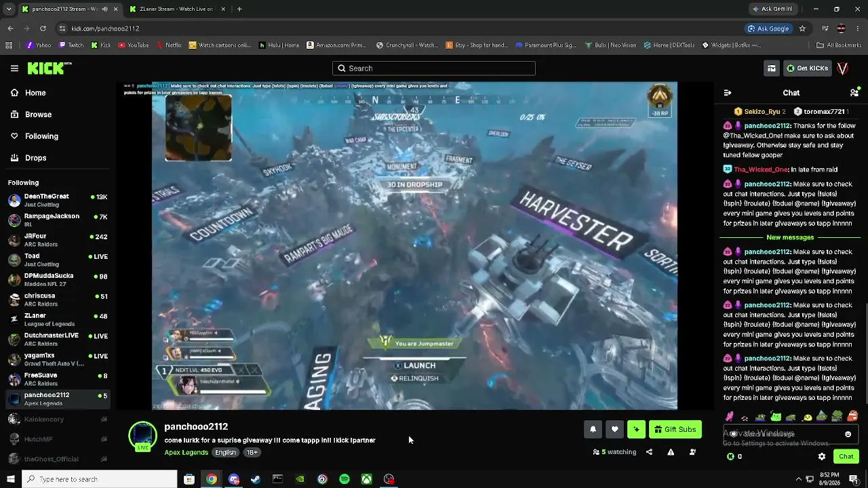Select offline channel Kaiokencory

[58, 420]
